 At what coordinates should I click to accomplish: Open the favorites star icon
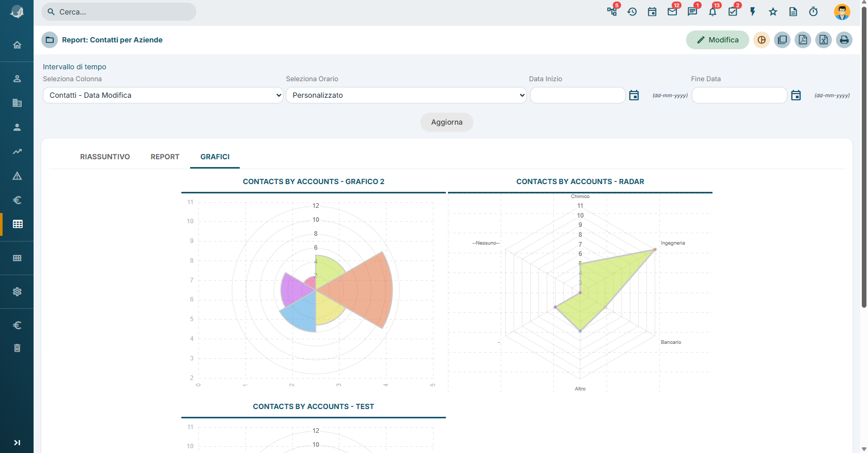pos(773,11)
